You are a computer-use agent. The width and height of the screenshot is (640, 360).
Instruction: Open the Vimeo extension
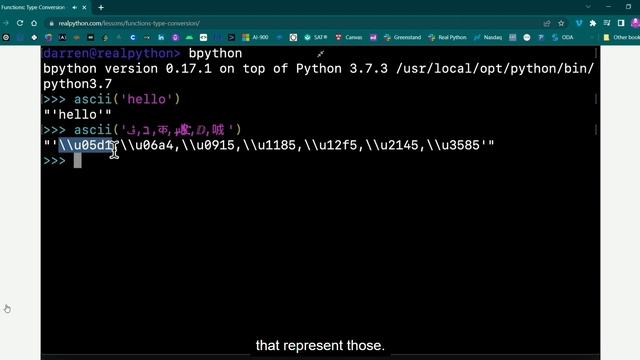(x=579, y=23)
